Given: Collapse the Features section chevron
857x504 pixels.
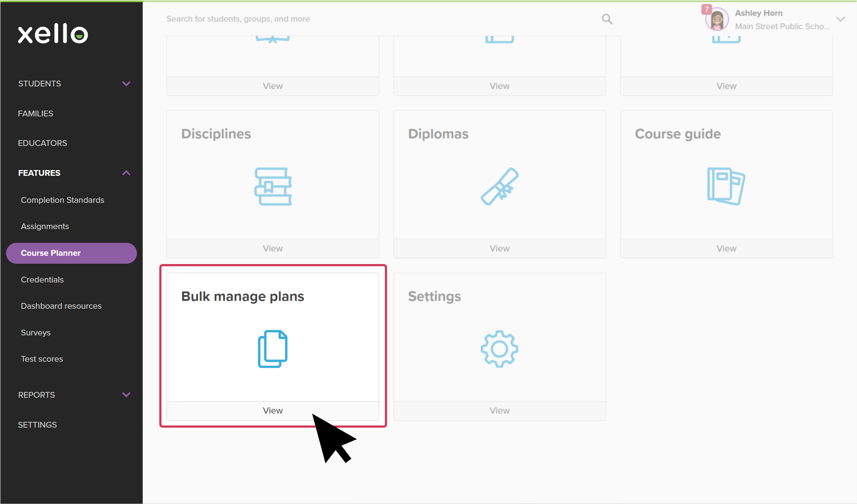Looking at the screenshot, I should (x=126, y=173).
